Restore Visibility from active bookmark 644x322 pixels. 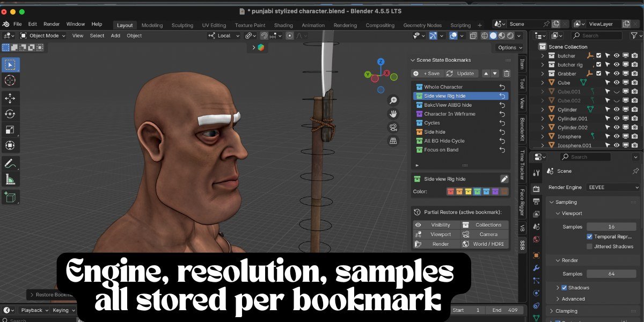click(436, 225)
